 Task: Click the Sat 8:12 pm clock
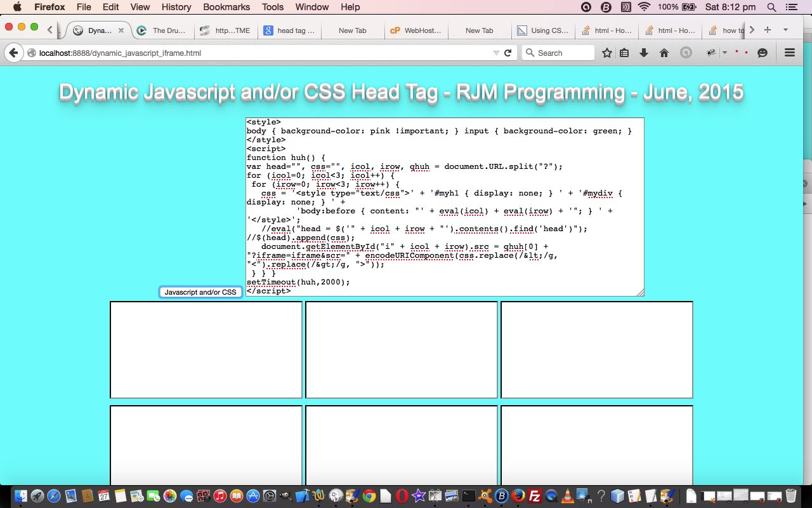[x=730, y=7]
